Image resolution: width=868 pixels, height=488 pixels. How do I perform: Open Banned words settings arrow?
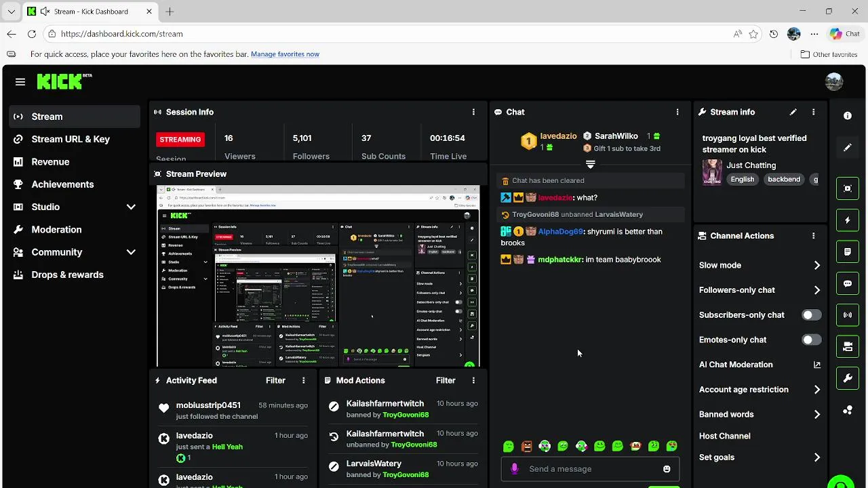pos(816,414)
